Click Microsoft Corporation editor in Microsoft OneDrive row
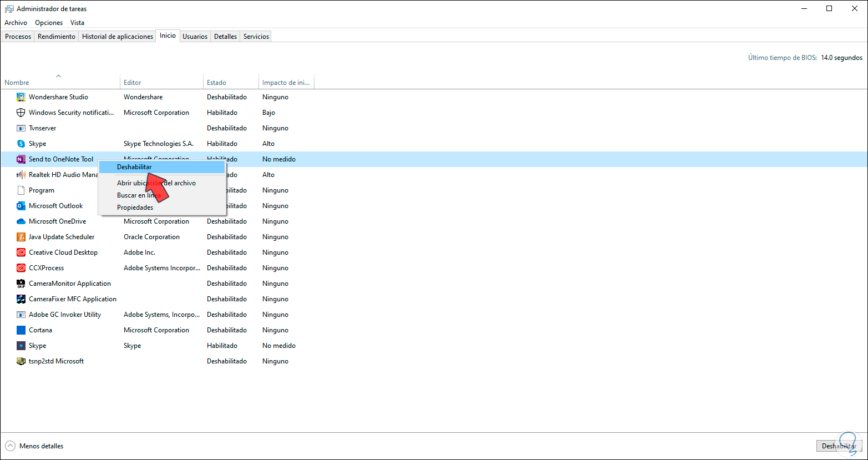868x460 pixels. (x=156, y=221)
